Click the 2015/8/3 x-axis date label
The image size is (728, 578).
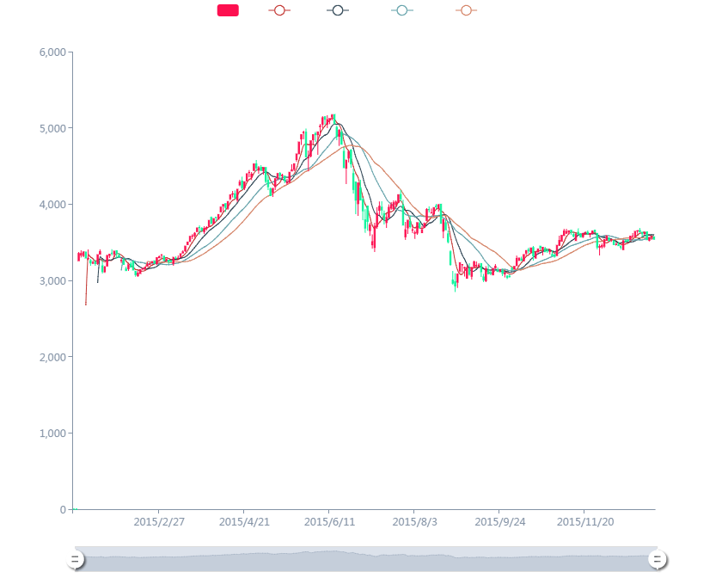414,522
